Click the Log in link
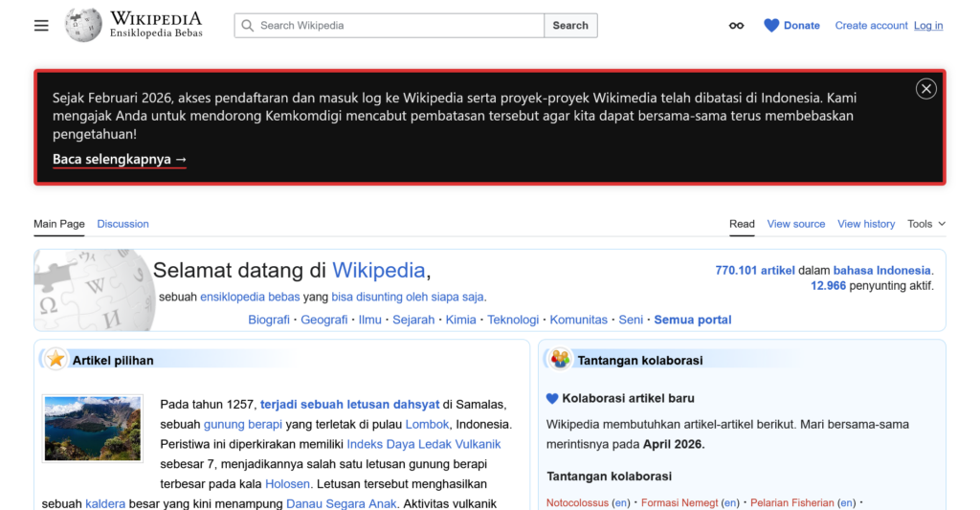 click(927, 26)
